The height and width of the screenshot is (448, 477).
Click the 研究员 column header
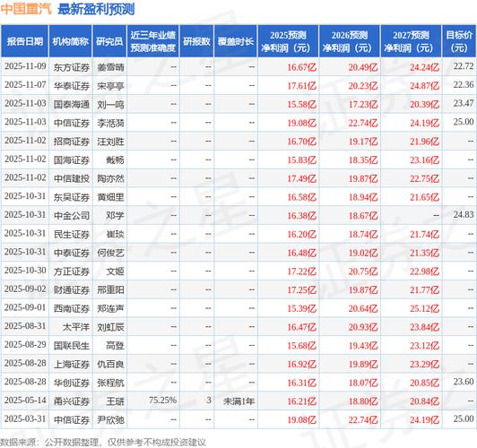click(x=109, y=41)
